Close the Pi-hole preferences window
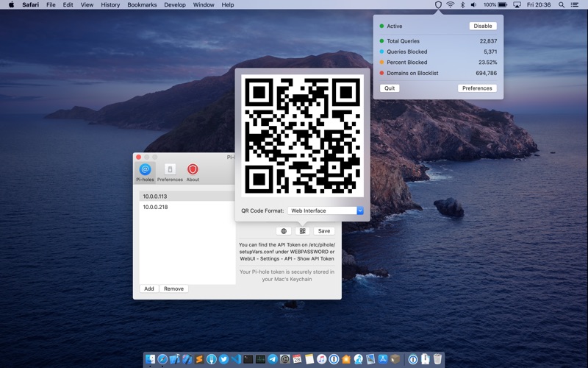Viewport: 588px width, 368px height. 138,157
